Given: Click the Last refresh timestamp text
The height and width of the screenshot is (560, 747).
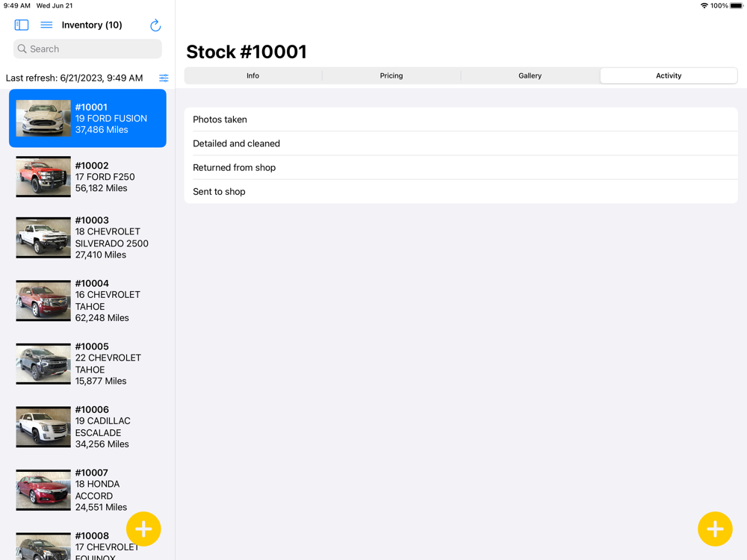Looking at the screenshot, I should [x=74, y=78].
